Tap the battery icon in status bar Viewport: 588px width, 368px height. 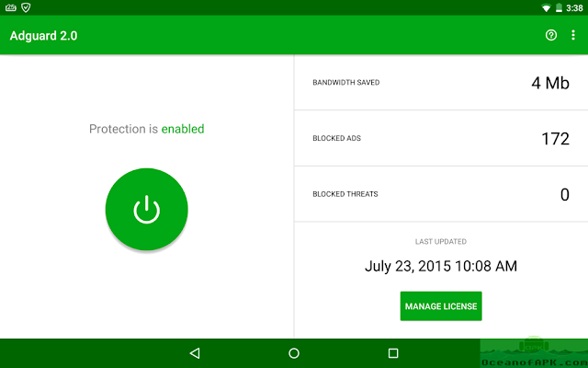(x=559, y=7)
